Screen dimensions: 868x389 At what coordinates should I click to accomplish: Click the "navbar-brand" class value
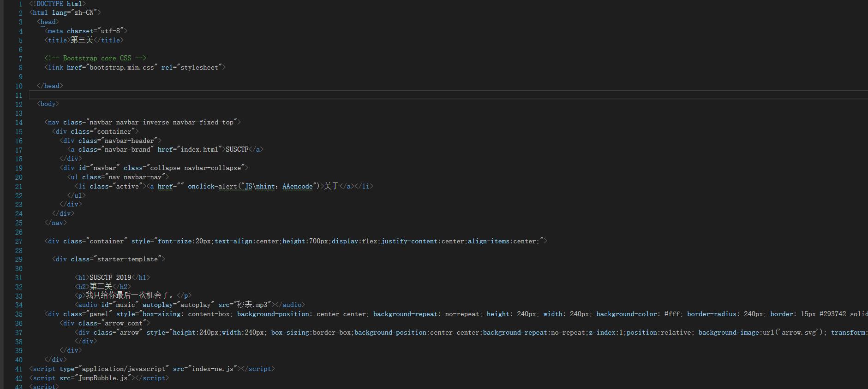(127, 149)
